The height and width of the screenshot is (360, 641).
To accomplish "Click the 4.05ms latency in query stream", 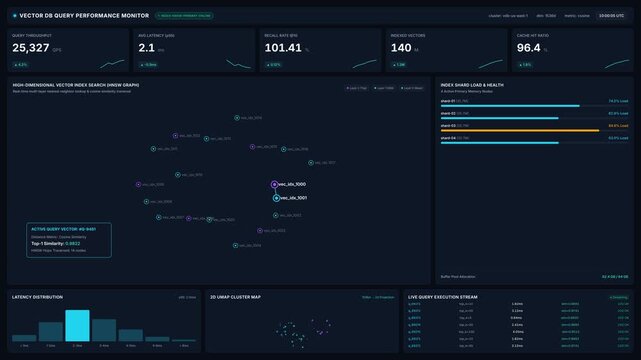I will pyautogui.click(x=518, y=332).
